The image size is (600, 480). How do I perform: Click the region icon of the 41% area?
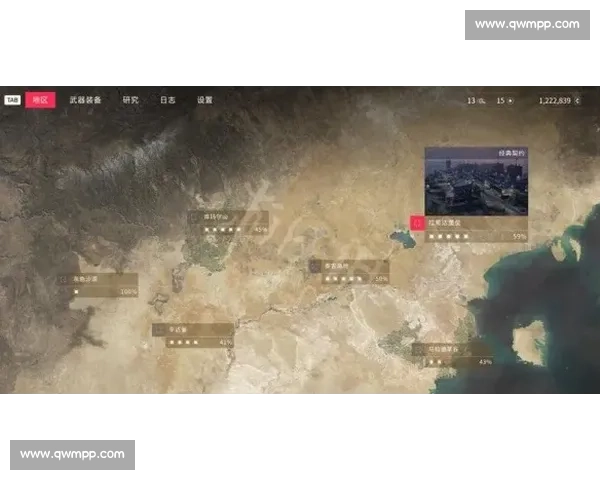pyautogui.click(x=160, y=330)
